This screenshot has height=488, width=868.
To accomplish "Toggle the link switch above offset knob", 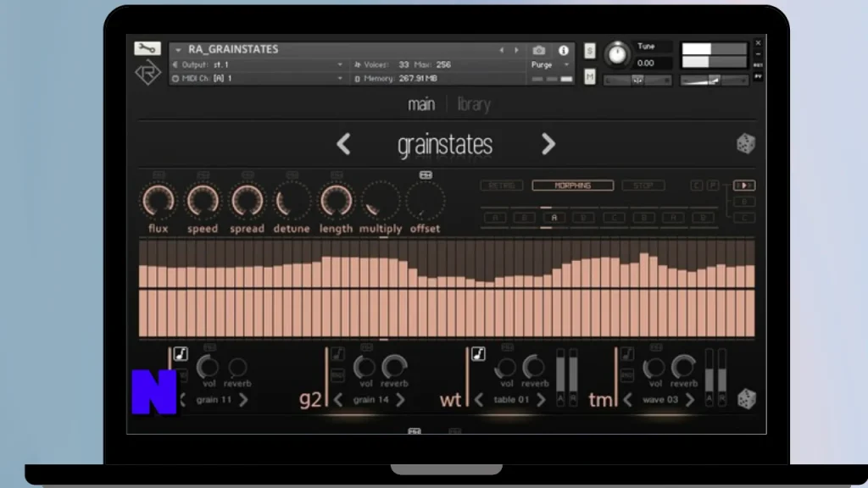I will point(426,175).
